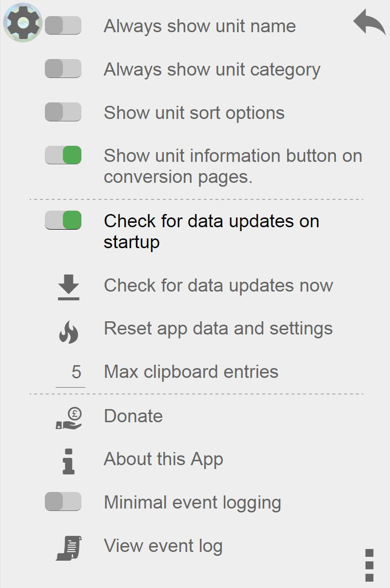This screenshot has height=588, width=390.
Task: Open the three-dot overflow menu
Action: tap(369, 565)
